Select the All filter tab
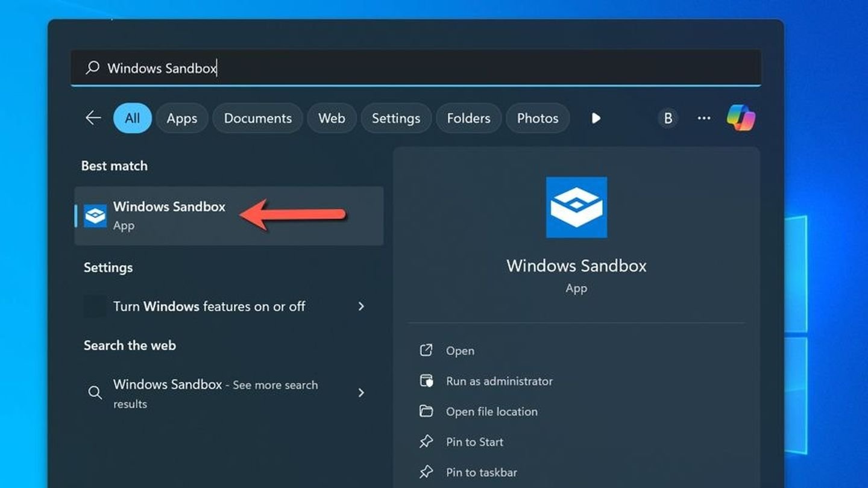Image resolution: width=868 pixels, height=488 pixels. 132,118
